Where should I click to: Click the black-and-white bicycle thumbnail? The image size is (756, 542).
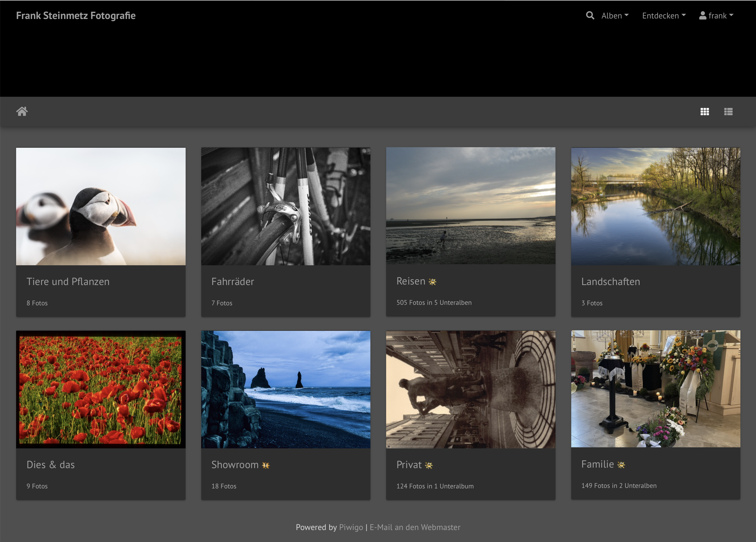[x=286, y=207]
